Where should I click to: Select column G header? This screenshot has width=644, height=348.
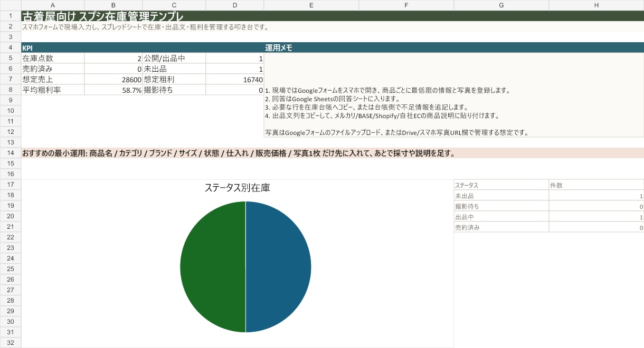click(501, 5)
